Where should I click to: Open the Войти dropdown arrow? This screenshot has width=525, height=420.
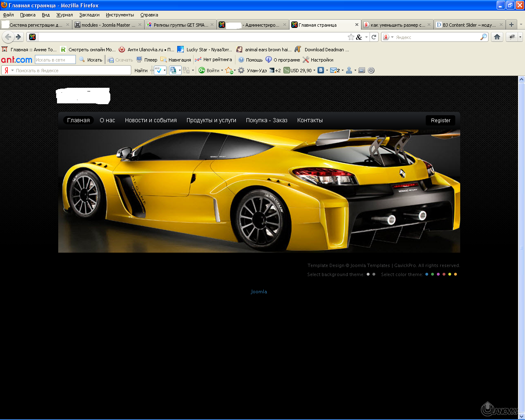tap(222, 71)
